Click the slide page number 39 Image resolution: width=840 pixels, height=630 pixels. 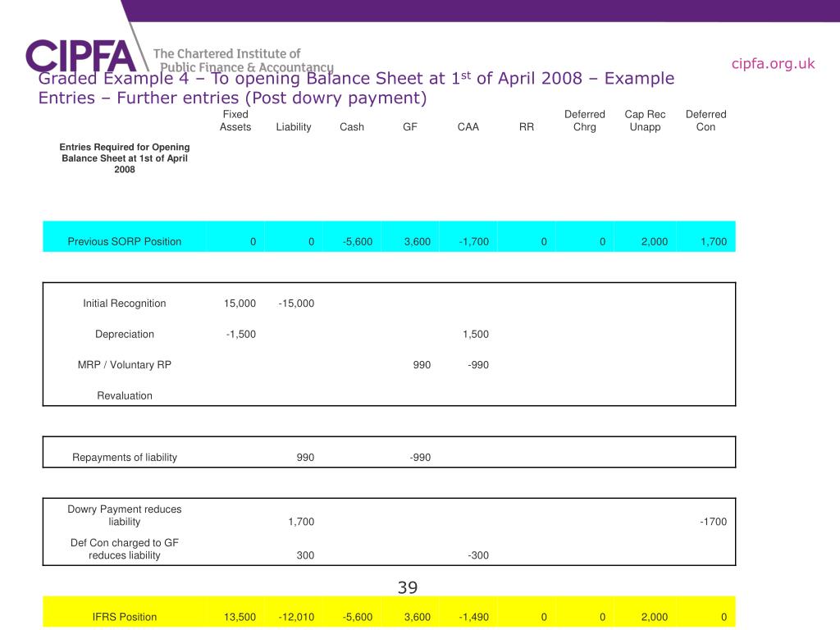(408, 587)
